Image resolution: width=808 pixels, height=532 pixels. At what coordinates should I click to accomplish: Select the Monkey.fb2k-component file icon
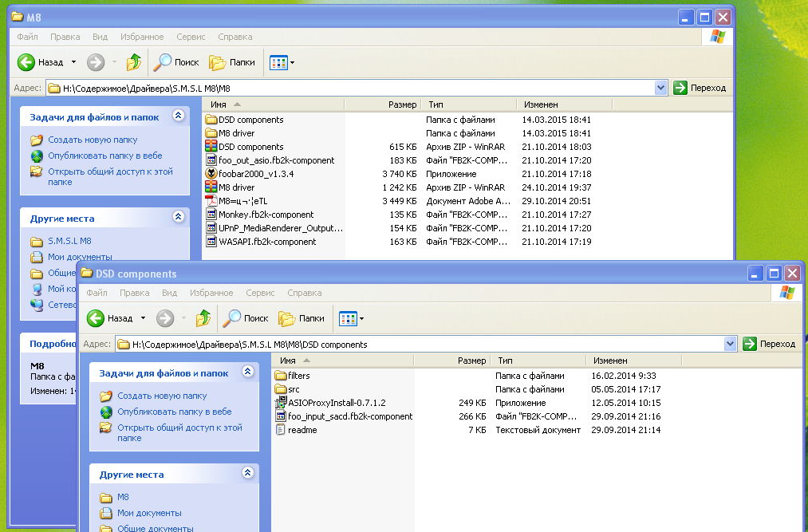[x=211, y=215]
